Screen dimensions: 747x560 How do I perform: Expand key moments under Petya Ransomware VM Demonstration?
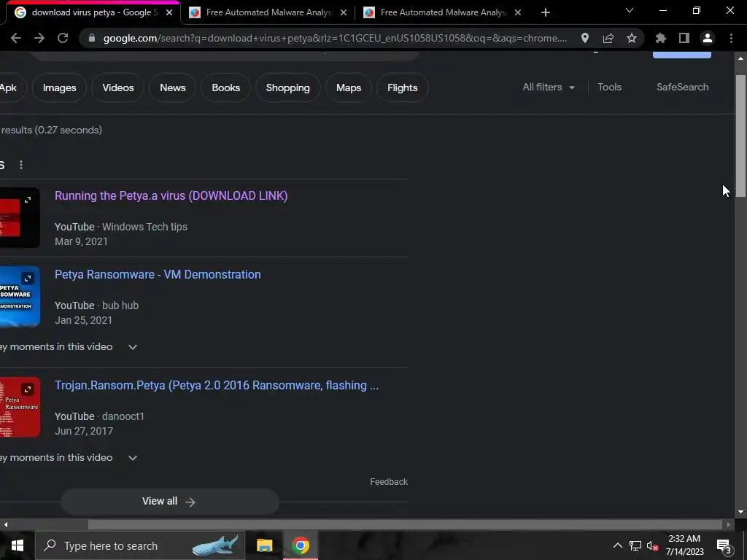133,347
